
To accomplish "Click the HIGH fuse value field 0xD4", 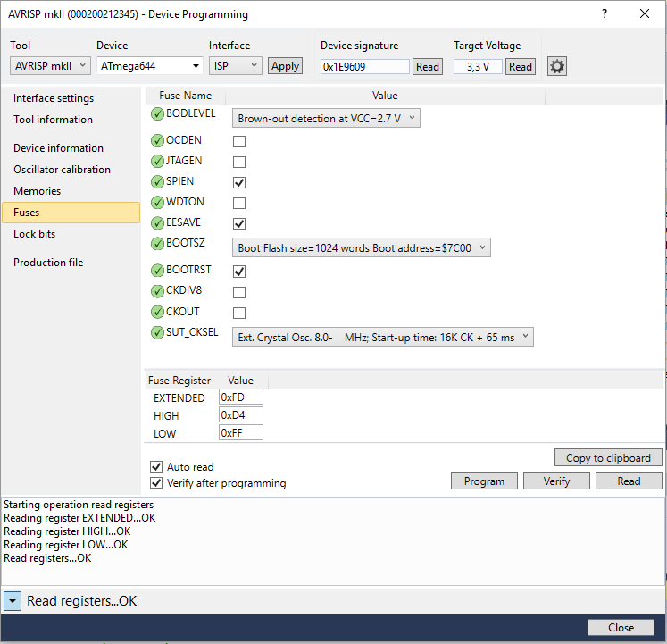I will (x=241, y=415).
